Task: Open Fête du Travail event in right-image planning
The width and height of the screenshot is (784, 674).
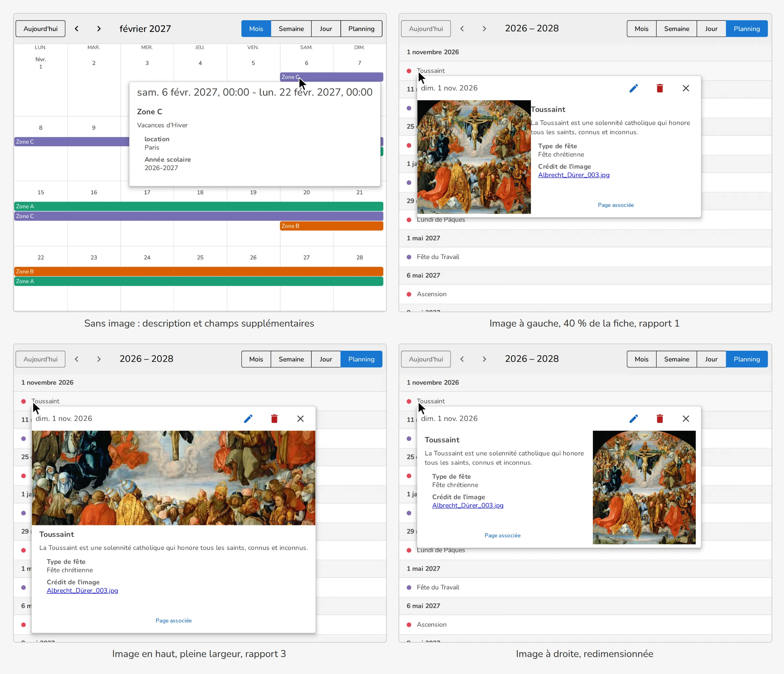Action: [x=585, y=587]
